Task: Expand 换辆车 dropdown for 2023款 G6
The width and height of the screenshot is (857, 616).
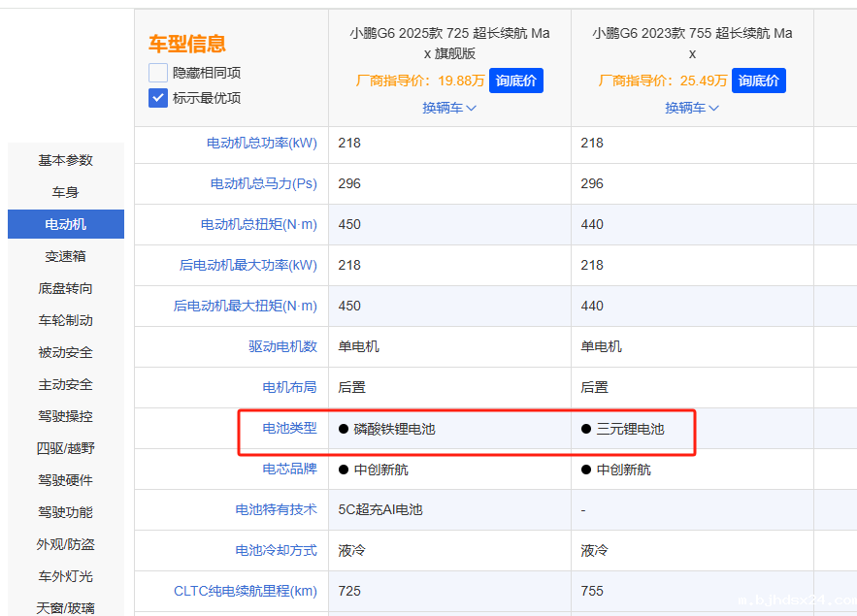Action: click(x=692, y=108)
